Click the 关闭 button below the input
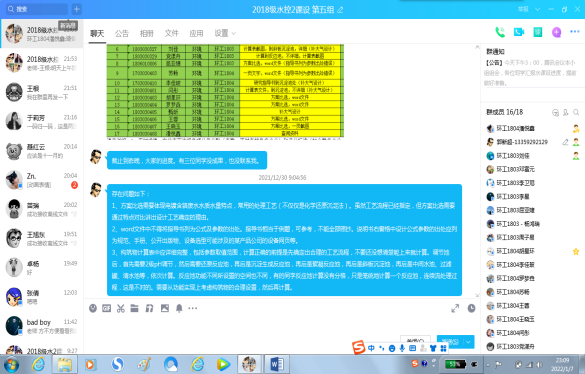 [x=415, y=341]
